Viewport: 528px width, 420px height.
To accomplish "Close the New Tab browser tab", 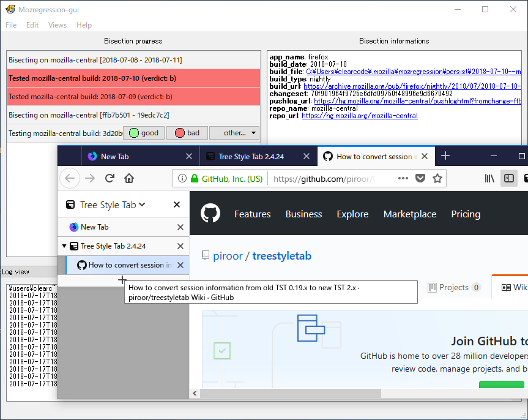I will pyautogui.click(x=189, y=156).
